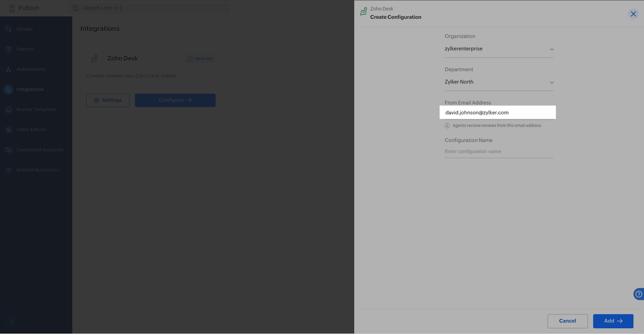Click the Groups sidebar icon
This screenshot has width=644, height=335.
8,29
